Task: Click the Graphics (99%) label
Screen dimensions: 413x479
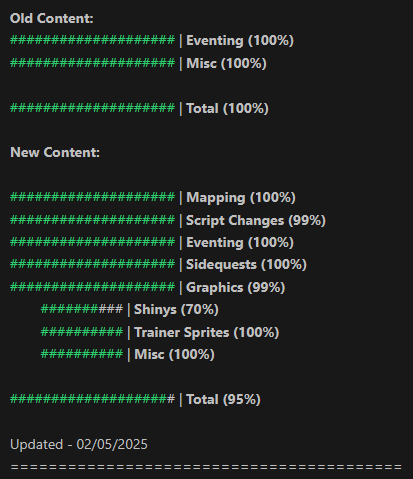Action: click(235, 287)
